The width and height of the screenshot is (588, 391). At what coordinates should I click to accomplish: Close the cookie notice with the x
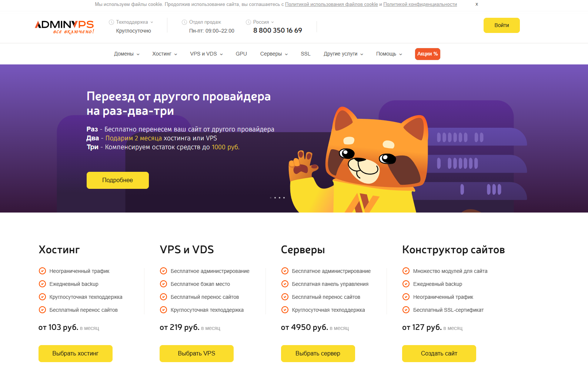pos(477,4)
